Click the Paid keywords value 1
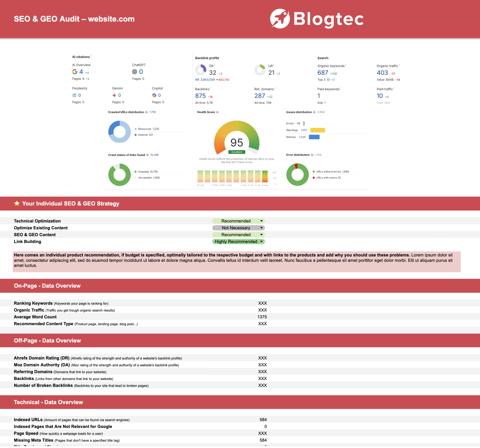 [319, 96]
